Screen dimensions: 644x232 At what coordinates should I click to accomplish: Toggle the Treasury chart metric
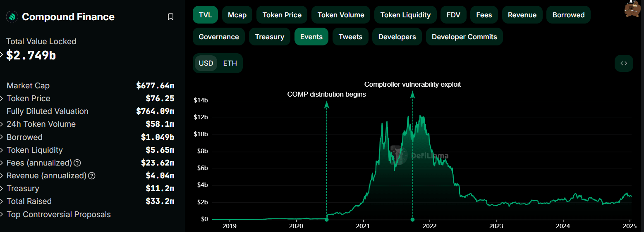click(x=270, y=37)
